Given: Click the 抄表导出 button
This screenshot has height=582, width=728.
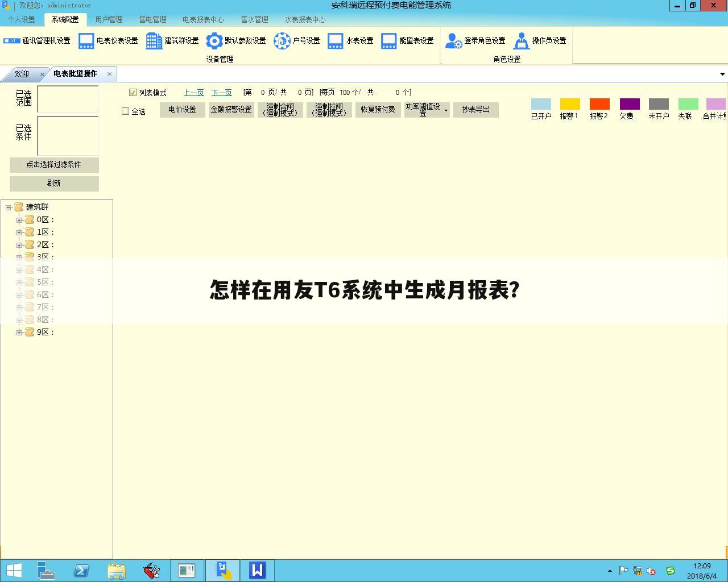Looking at the screenshot, I should pyautogui.click(x=475, y=110).
